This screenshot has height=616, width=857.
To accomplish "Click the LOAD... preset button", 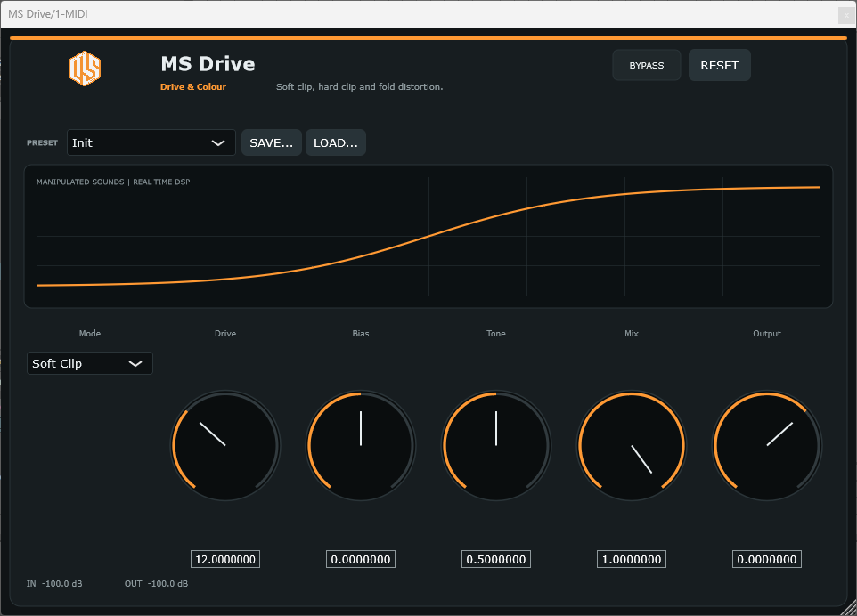I will tap(336, 142).
